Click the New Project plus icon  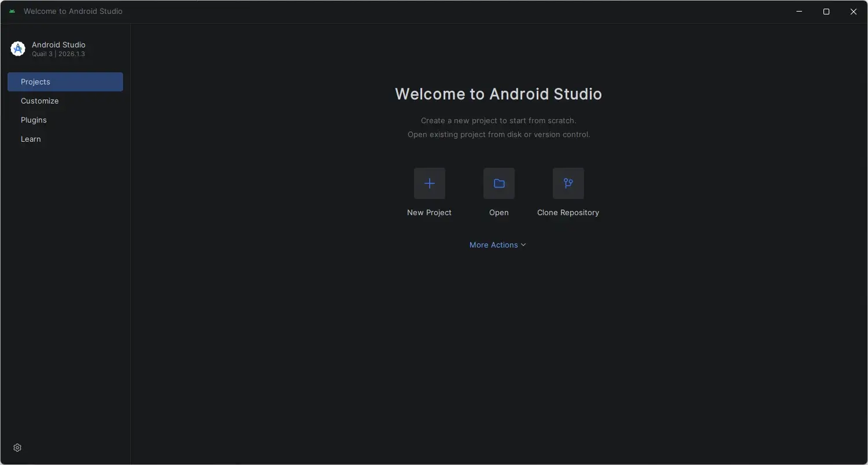pyautogui.click(x=429, y=183)
